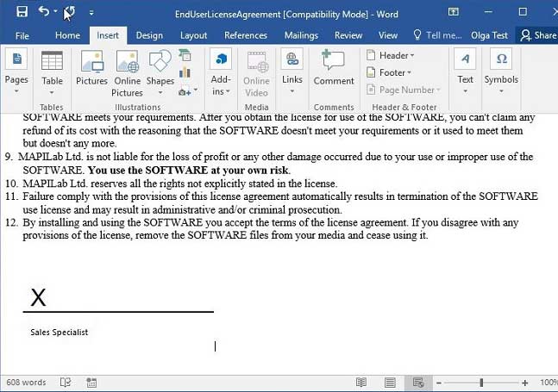Switch to the View tab
Screen dimensions: 558x392
(x=387, y=35)
